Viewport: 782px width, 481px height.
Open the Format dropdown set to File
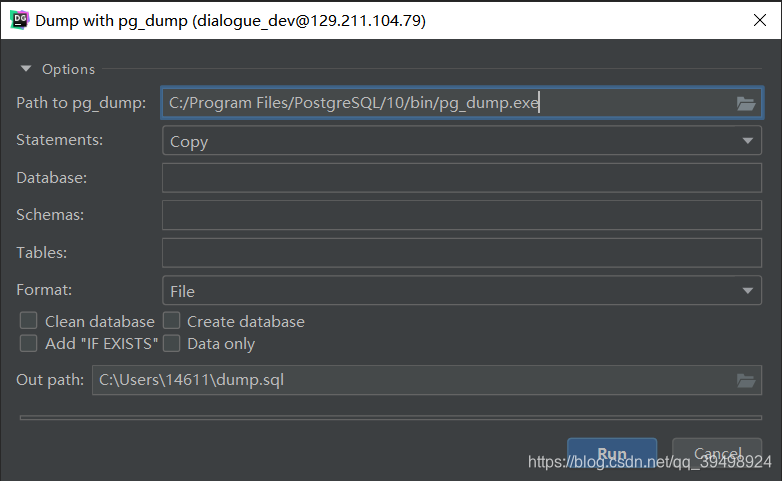point(462,290)
